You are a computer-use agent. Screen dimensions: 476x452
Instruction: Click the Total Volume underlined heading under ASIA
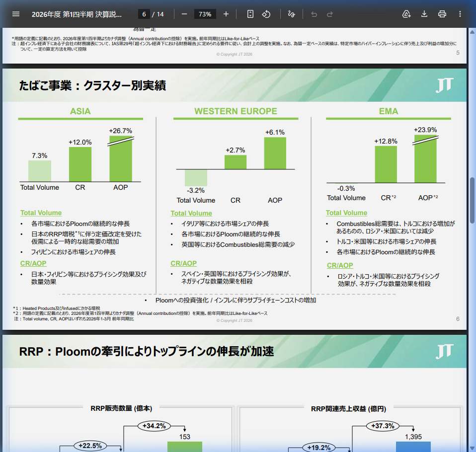[x=41, y=213]
